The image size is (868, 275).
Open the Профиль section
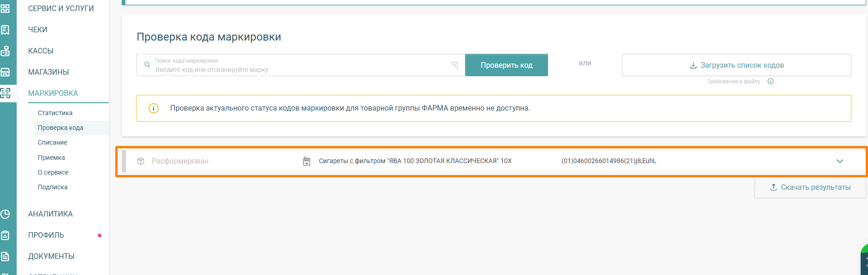click(x=46, y=235)
